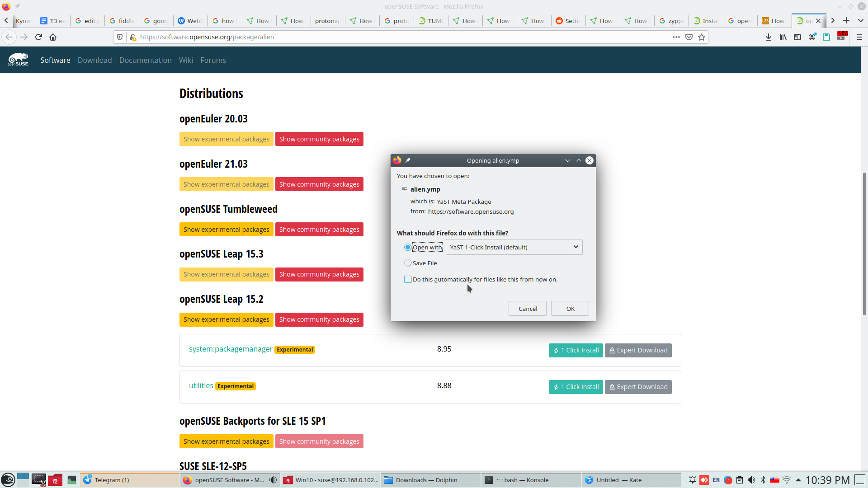Switch to the 'zypp' Google tab

coord(671,21)
